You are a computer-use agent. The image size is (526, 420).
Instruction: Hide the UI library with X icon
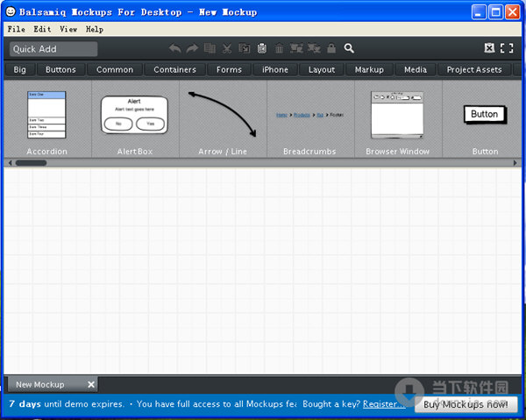coord(489,48)
